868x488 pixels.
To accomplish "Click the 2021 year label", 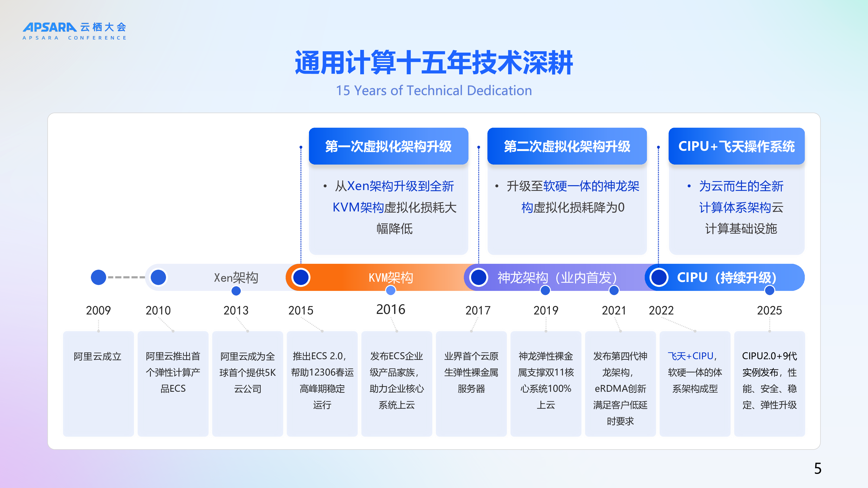I will click(x=614, y=310).
